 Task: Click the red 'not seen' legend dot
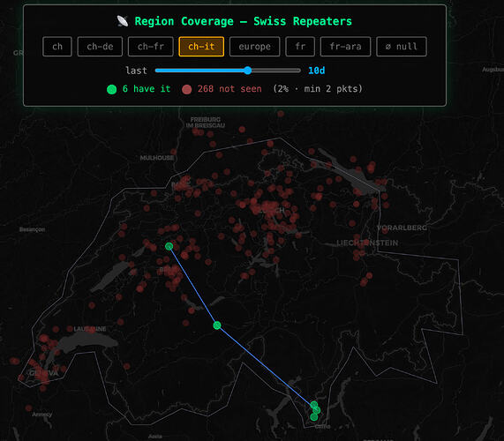pos(187,89)
